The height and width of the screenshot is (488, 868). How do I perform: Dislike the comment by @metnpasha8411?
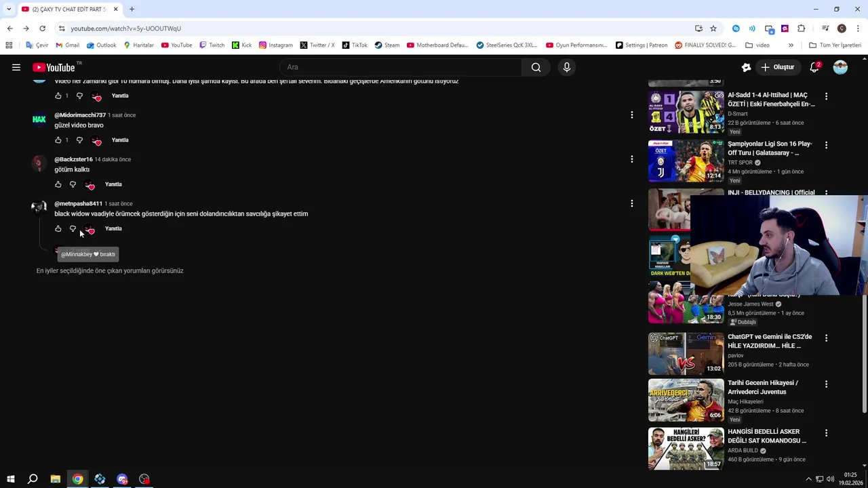(x=73, y=228)
